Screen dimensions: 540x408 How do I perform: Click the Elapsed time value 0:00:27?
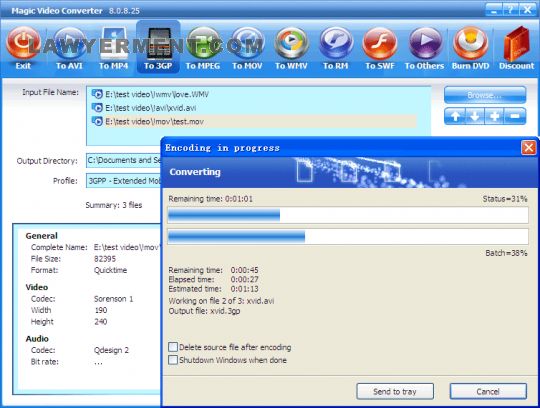coord(245,280)
